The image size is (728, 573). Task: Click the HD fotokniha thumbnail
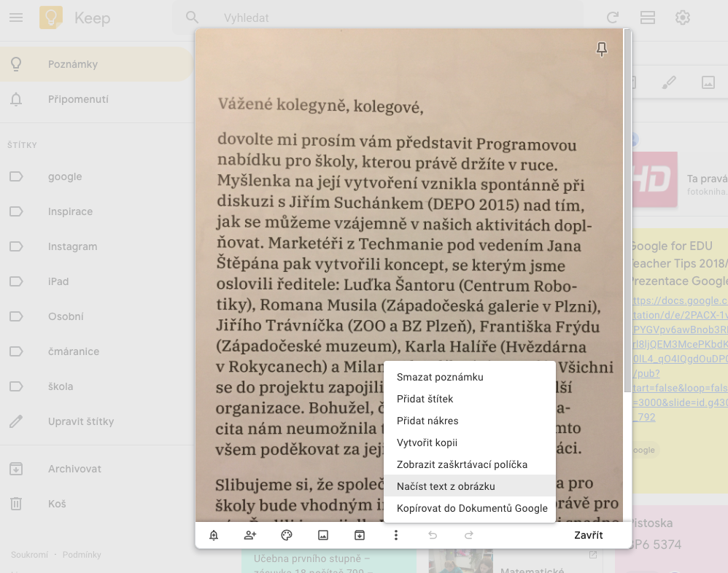tap(655, 179)
